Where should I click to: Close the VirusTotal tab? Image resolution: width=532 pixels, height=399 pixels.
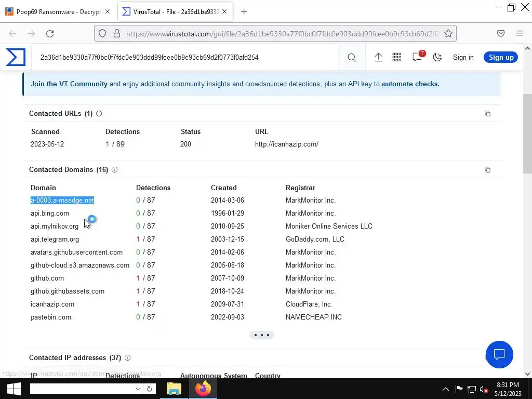pyautogui.click(x=224, y=11)
